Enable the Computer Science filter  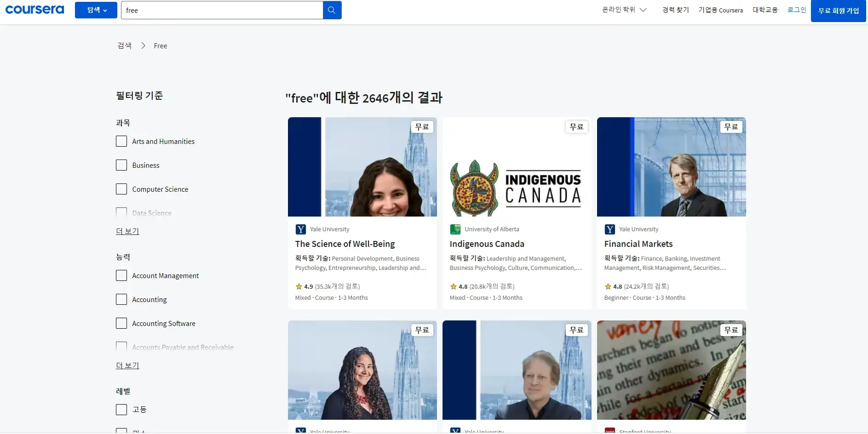coord(121,189)
